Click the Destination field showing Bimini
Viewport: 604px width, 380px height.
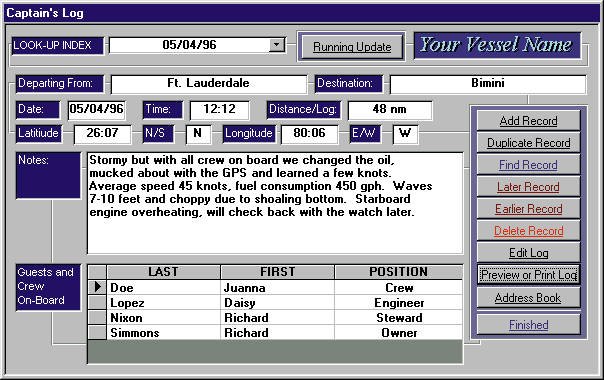coord(488,84)
